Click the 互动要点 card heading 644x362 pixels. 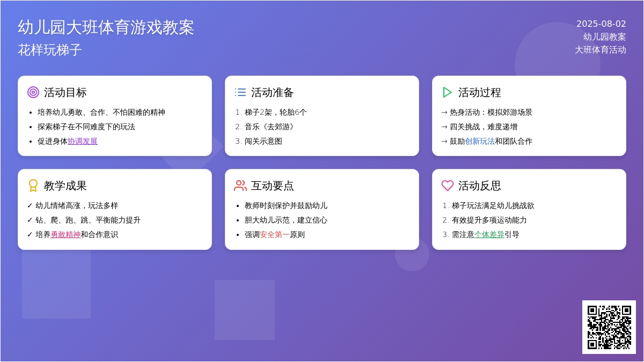(x=273, y=186)
